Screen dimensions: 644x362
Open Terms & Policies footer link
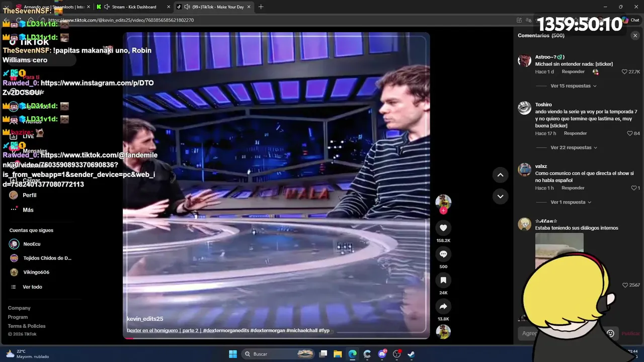(27, 326)
